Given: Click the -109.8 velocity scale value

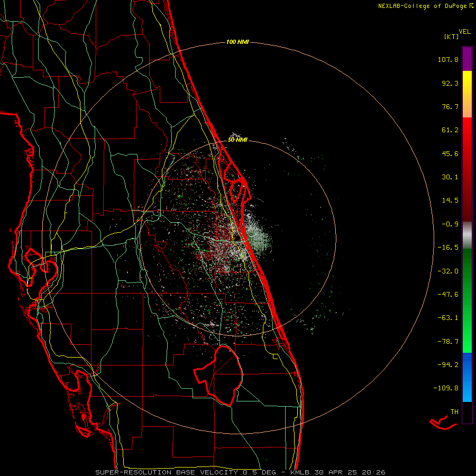Looking at the screenshot, I should (x=446, y=388).
